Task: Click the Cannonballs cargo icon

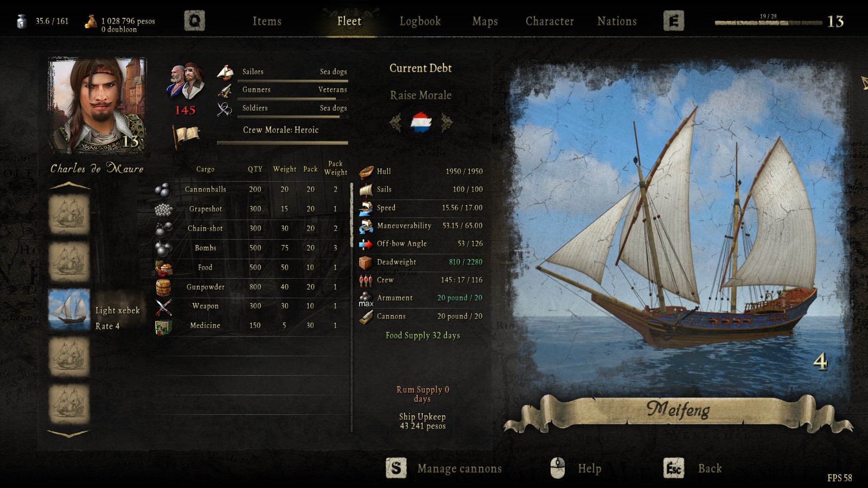Action: click(163, 190)
